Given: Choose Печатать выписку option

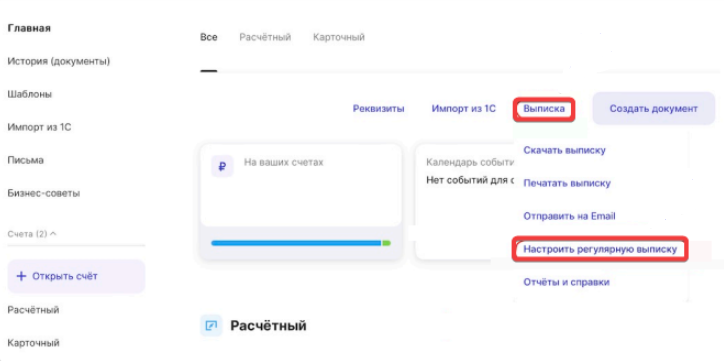Looking at the screenshot, I should coord(567,183).
